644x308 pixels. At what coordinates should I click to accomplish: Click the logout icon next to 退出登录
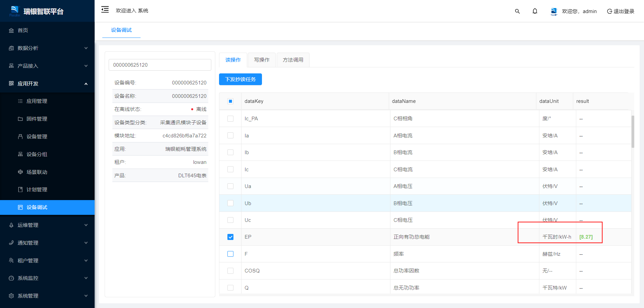pos(609,11)
